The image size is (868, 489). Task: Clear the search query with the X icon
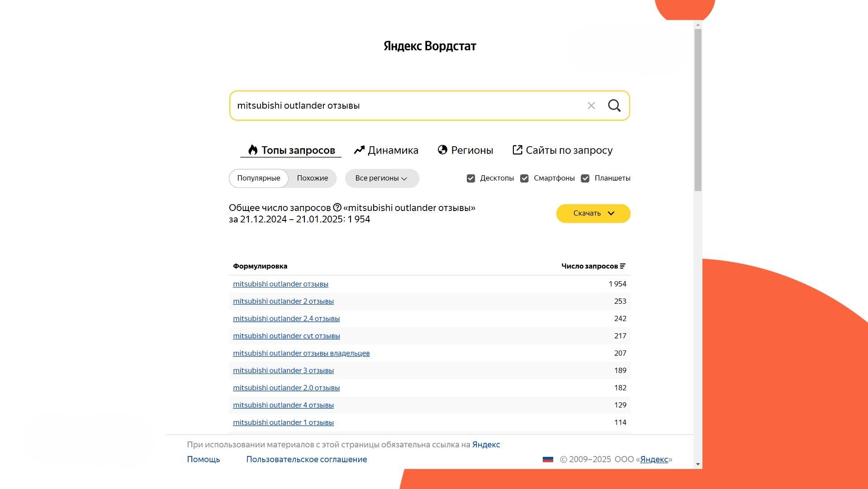[591, 105]
